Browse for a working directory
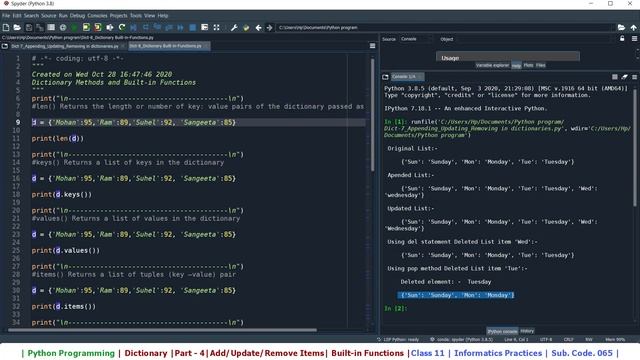 click(621, 27)
